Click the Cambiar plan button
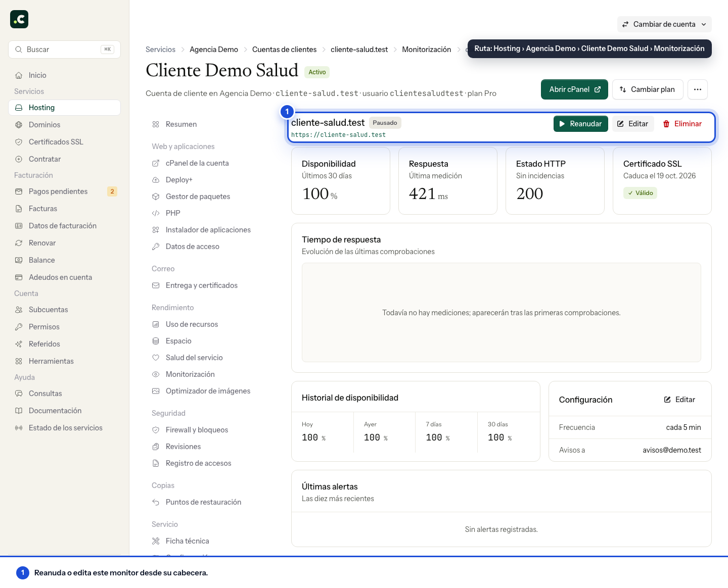 coord(648,89)
